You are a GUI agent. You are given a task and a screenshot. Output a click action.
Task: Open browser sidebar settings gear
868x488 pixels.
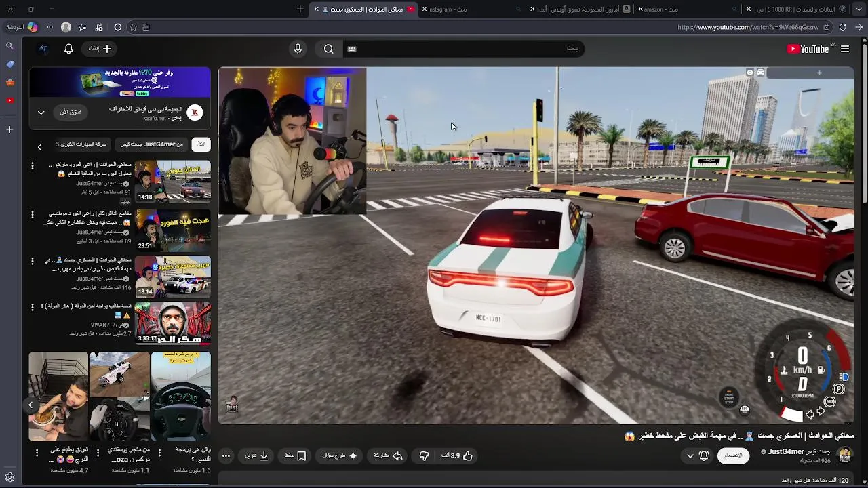click(x=9, y=477)
